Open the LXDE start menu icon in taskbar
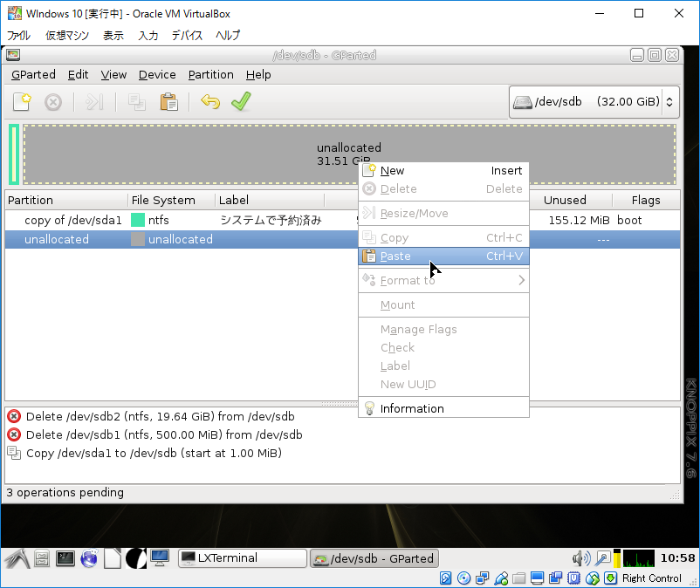Viewport: 700px width, 588px height. [x=17, y=558]
